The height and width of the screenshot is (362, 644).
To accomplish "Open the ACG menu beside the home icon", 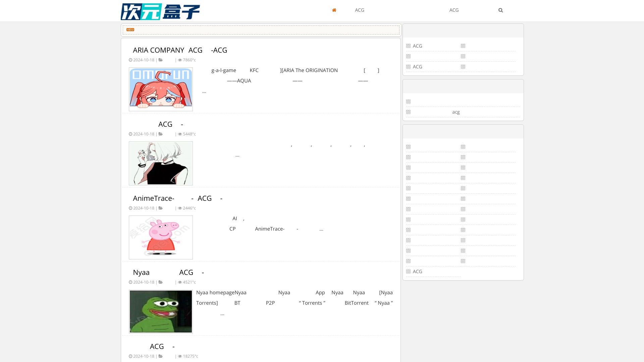I will 360,10.
